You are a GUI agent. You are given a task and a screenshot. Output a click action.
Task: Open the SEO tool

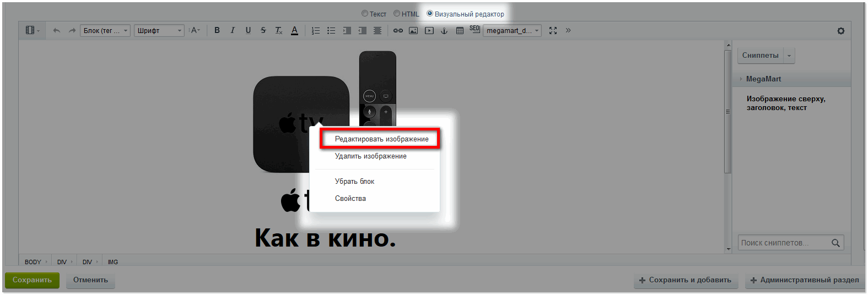point(475,29)
